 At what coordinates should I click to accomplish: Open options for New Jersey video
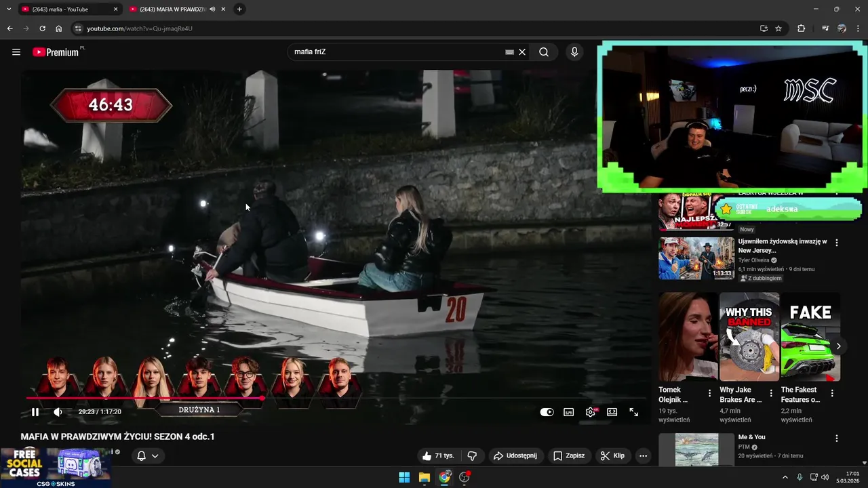(837, 243)
